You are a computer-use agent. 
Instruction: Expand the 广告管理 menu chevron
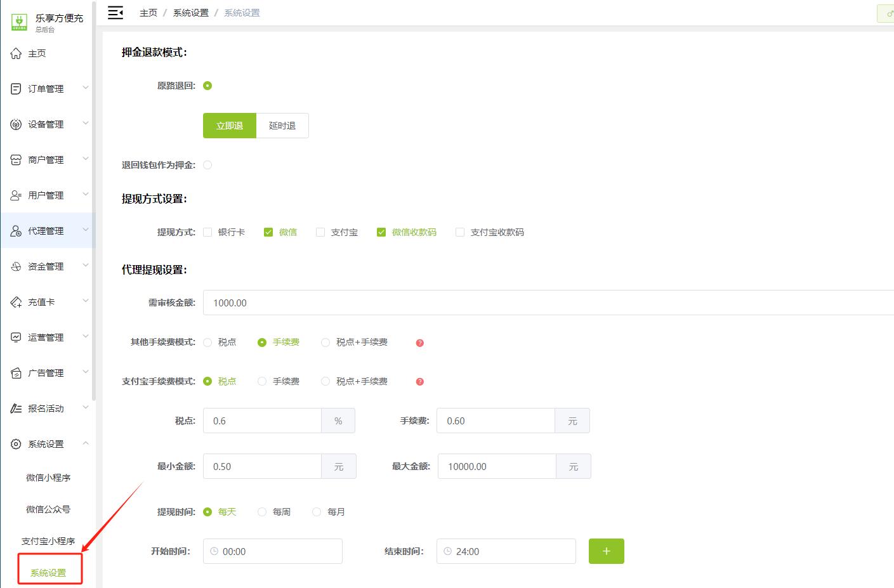point(86,372)
